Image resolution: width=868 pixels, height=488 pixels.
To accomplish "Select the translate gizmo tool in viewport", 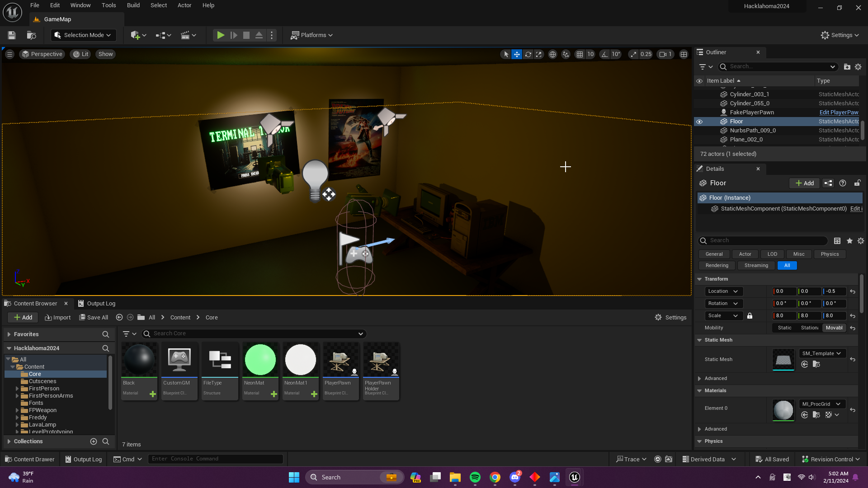I will [x=517, y=54].
